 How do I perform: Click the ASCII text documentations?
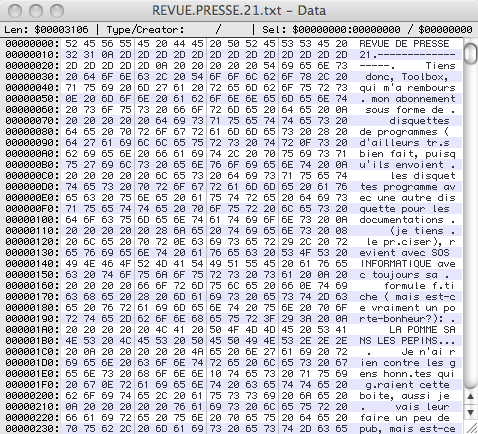pos(401,220)
